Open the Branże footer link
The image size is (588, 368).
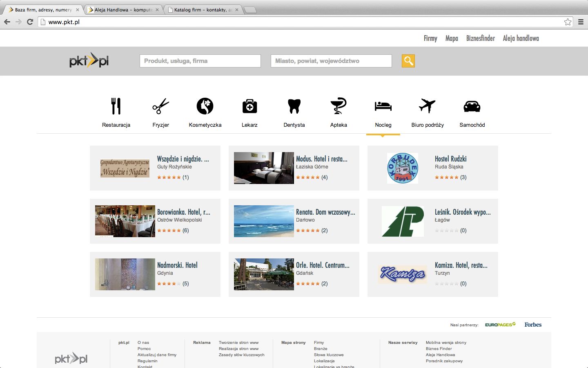coord(321,349)
